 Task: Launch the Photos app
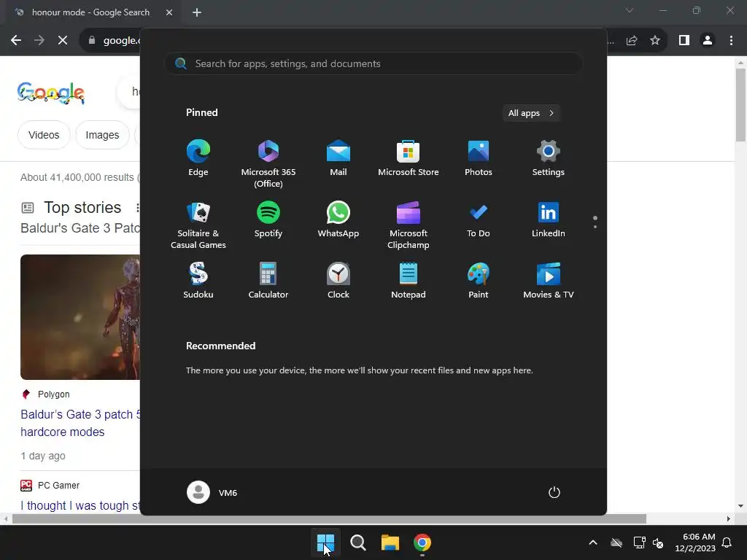pyautogui.click(x=479, y=158)
